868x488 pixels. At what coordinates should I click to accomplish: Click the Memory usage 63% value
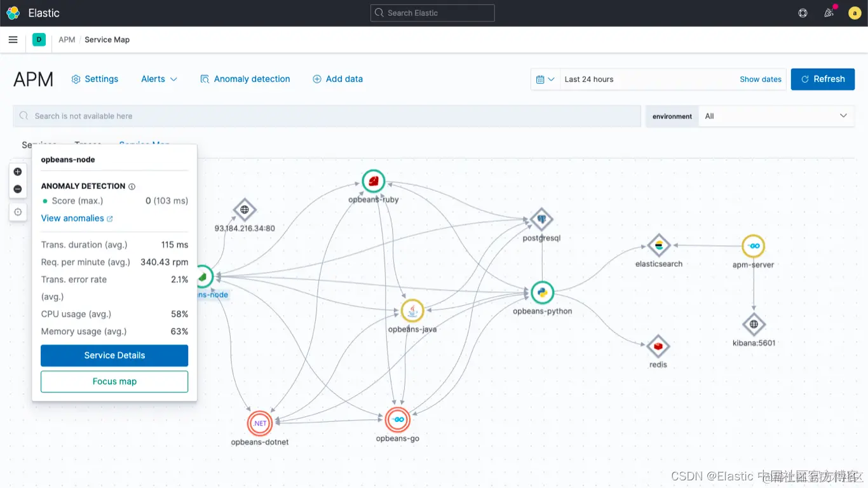tap(179, 331)
